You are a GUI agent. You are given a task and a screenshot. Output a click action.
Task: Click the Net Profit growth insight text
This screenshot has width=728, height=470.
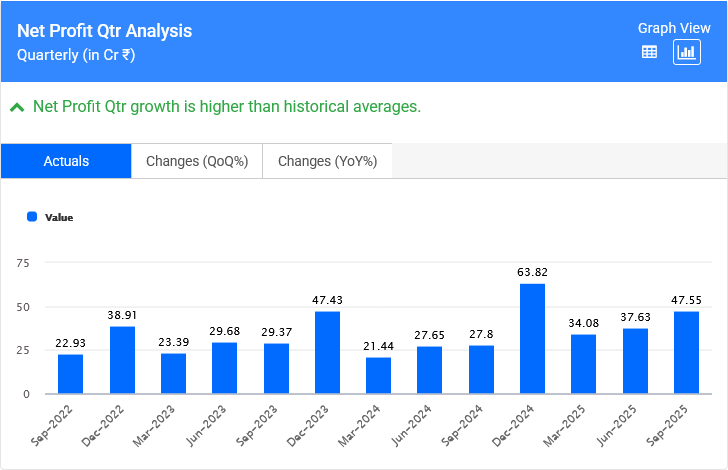(227, 106)
